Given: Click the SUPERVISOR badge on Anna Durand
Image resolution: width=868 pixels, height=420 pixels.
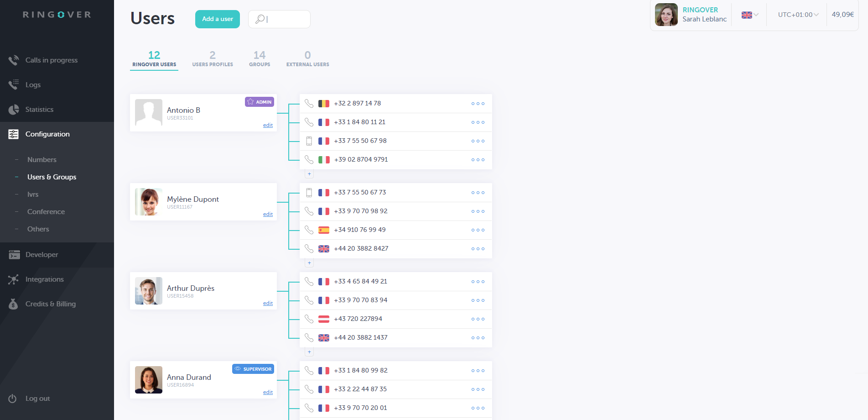Looking at the screenshot, I should 253,369.
